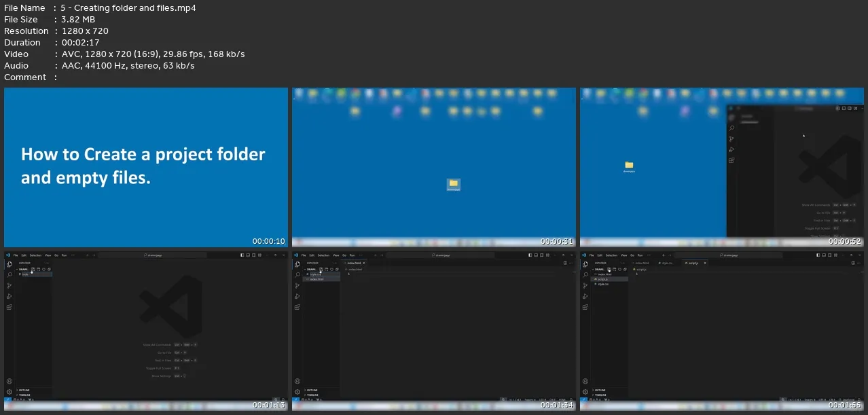Collapse project folder header in 00:01:13 frame
This screenshot has height=415, width=868.
click(x=24, y=269)
